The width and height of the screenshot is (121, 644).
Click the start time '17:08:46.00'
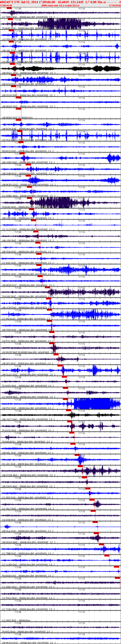tap(6, 5)
